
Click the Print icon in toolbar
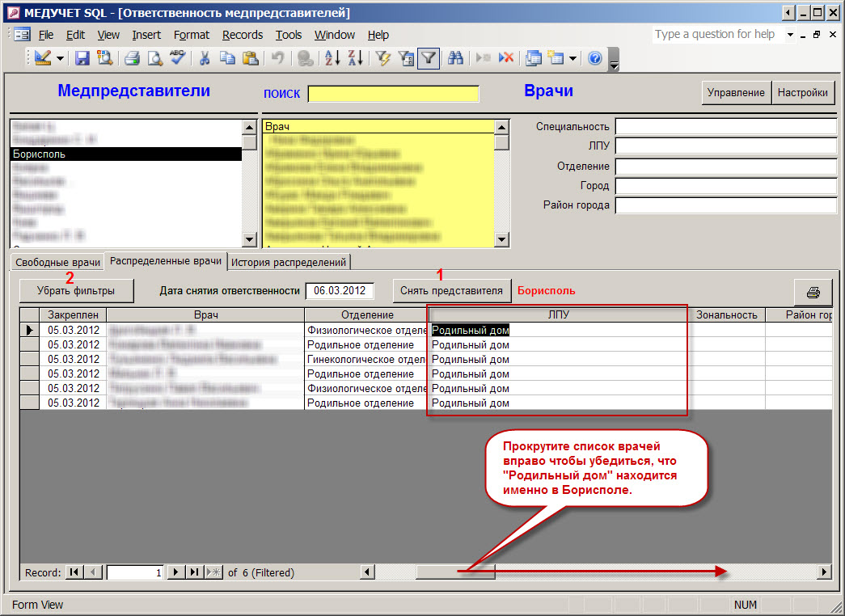132,57
